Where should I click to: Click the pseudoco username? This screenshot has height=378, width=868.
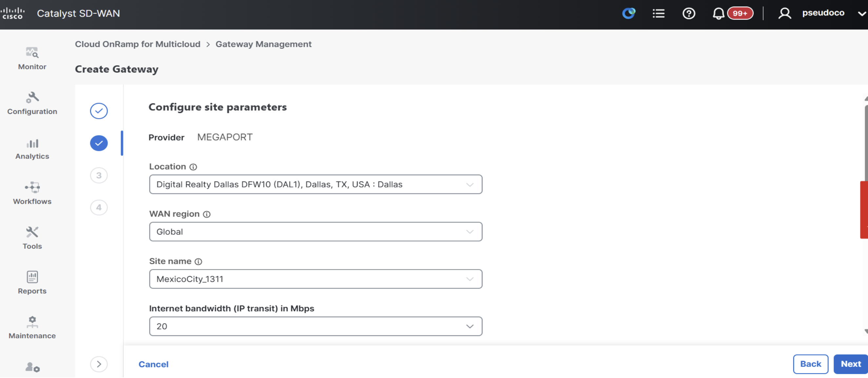823,13
